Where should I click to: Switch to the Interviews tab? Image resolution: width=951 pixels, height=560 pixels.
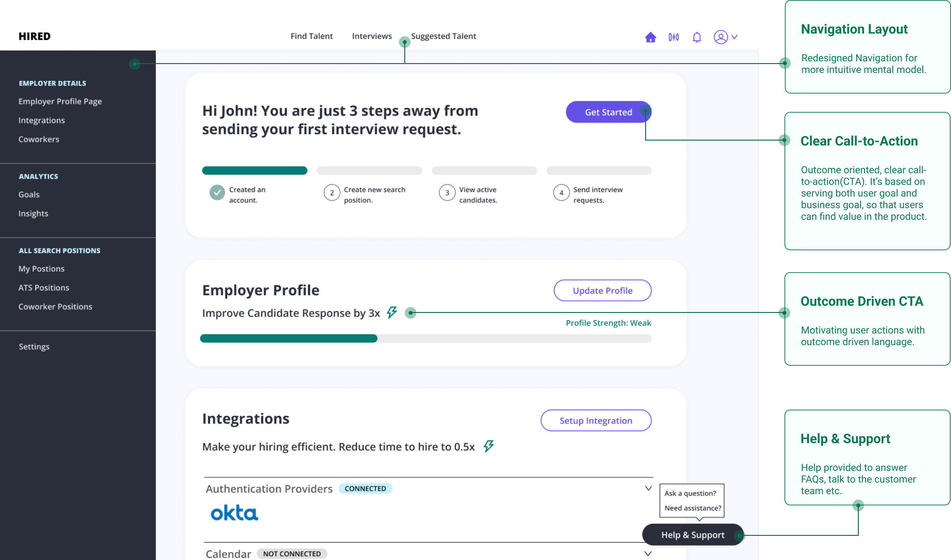tap(372, 36)
